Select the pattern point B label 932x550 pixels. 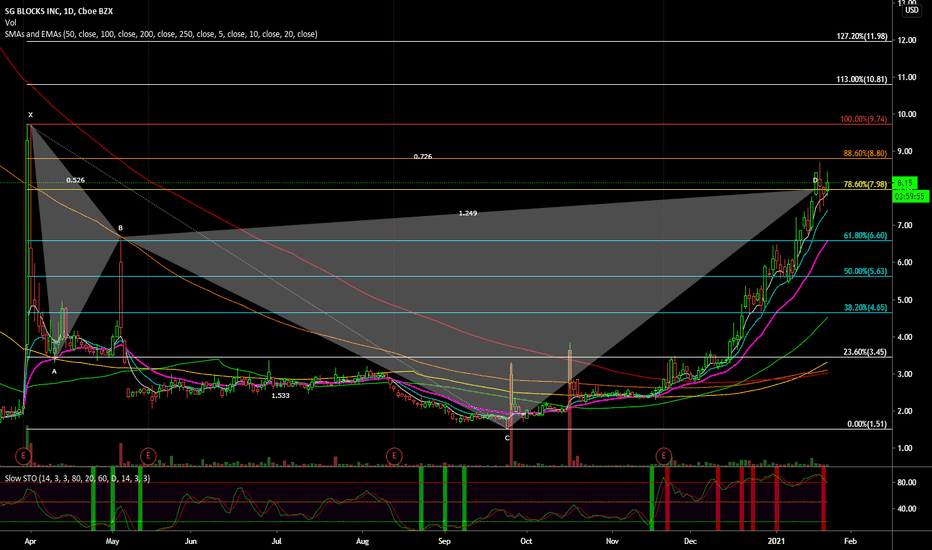click(121, 228)
